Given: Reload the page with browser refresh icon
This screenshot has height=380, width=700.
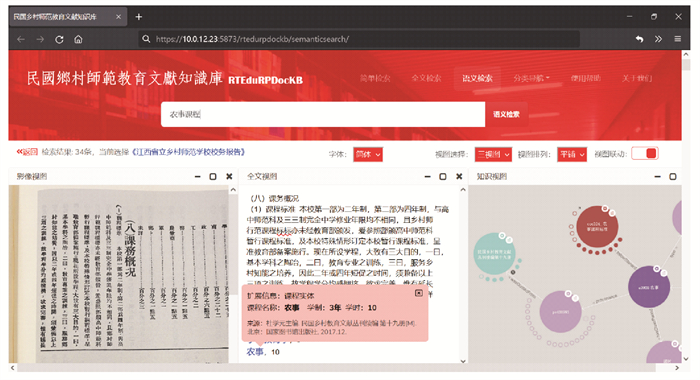Looking at the screenshot, I should [x=59, y=39].
